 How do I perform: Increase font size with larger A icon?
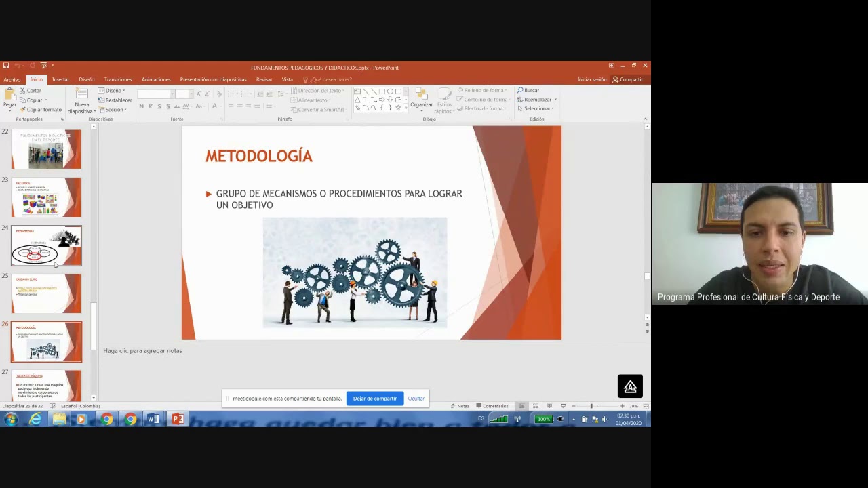click(198, 94)
